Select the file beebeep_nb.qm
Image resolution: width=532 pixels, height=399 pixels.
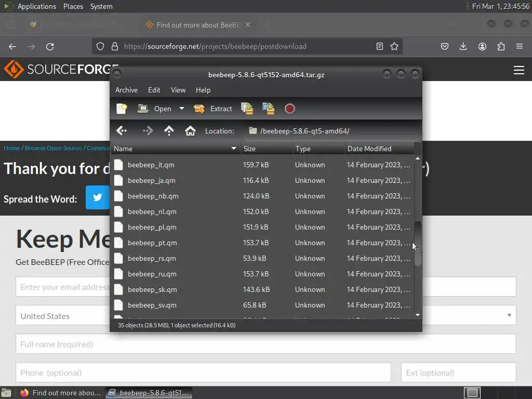pyautogui.click(x=262, y=196)
